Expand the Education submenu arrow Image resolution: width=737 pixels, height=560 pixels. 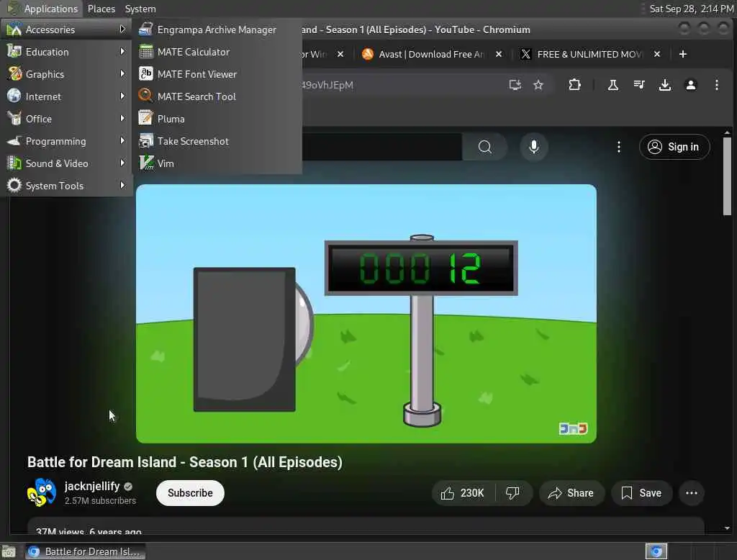pos(122,51)
